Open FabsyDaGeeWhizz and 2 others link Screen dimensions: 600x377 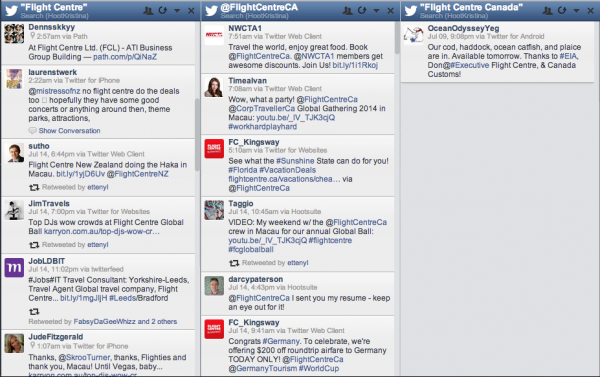(x=125, y=322)
